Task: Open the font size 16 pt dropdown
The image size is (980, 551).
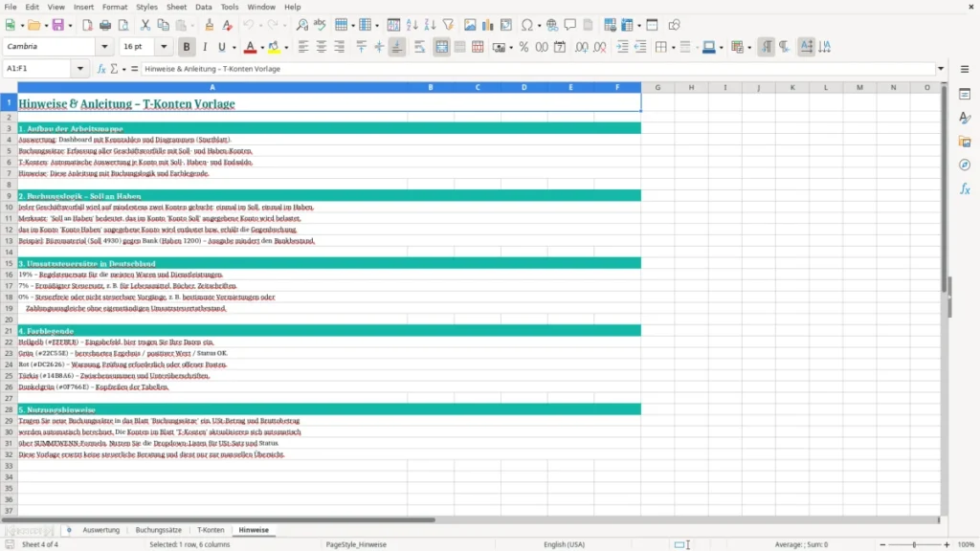Action: point(164,47)
